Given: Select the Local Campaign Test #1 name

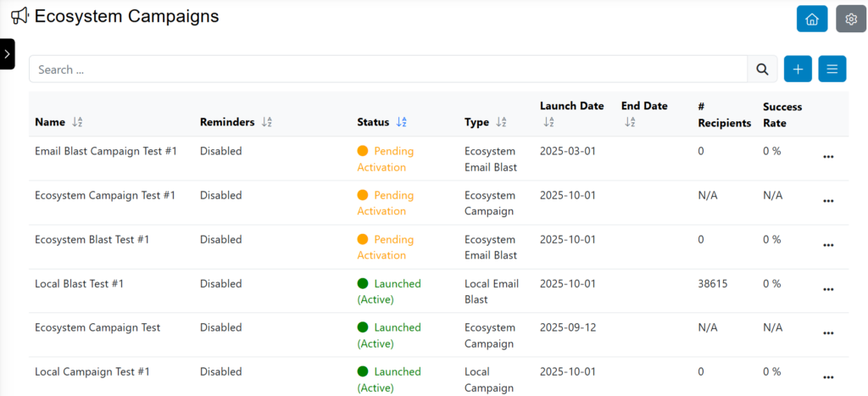Looking at the screenshot, I should pyautogui.click(x=92, y=371).
